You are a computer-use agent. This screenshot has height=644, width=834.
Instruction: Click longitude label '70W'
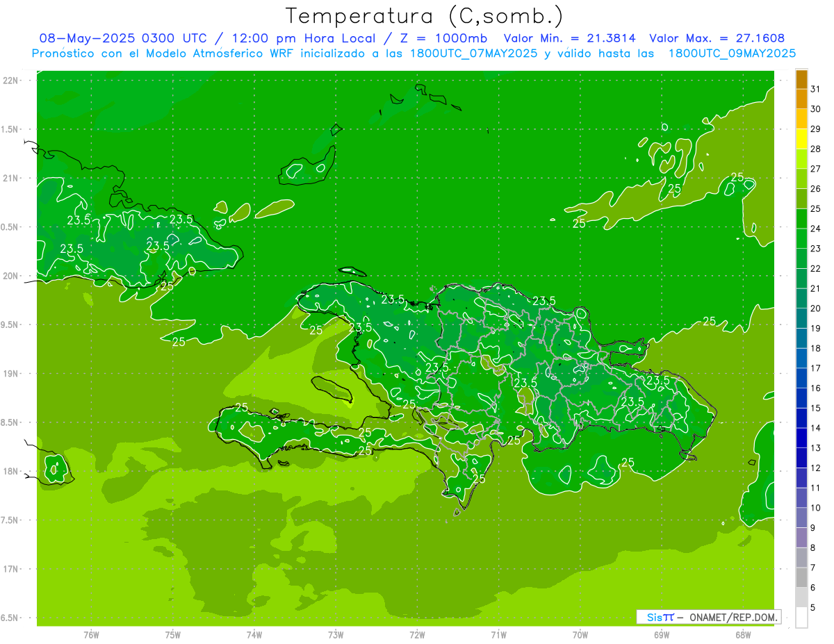580,635
